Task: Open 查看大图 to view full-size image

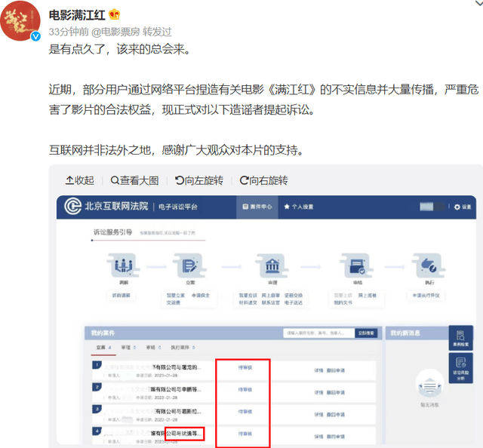Action: coord(134,180)
